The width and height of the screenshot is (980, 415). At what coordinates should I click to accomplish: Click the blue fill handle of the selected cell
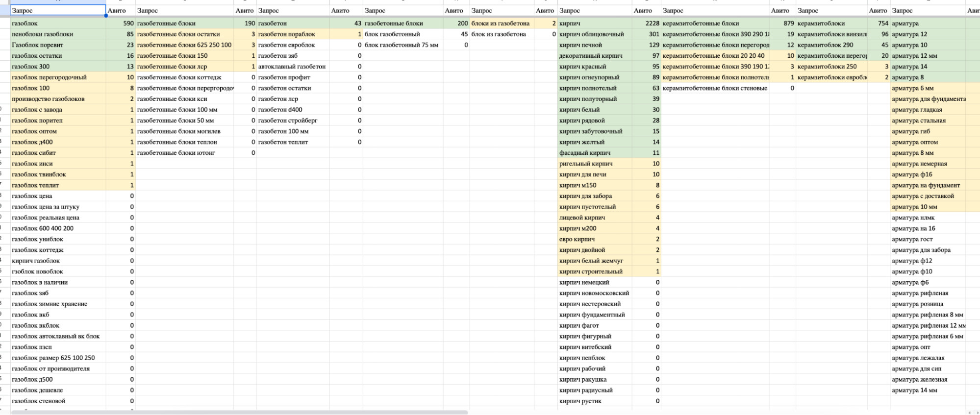click(x=106, y=16)
